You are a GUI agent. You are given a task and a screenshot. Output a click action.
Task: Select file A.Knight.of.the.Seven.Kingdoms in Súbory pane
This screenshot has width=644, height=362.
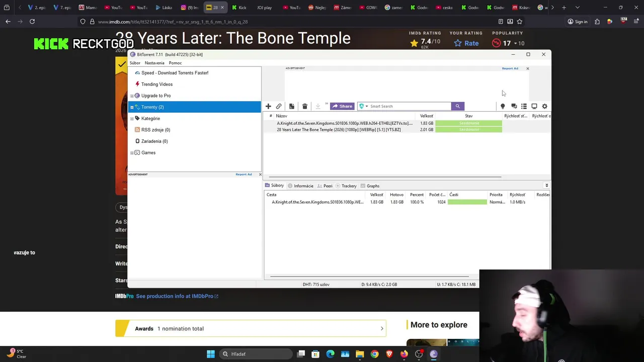pyautogui.click(x=317, y=202)
